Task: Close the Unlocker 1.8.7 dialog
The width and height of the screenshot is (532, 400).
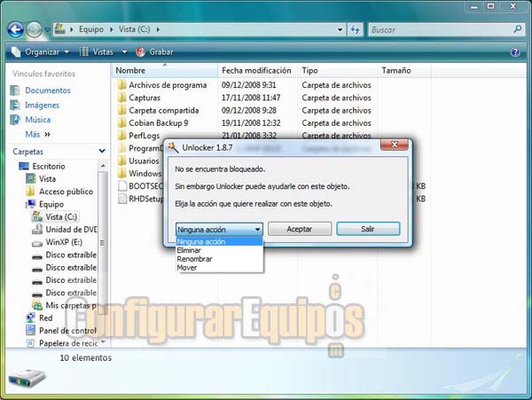Action: tap(395, 145)
